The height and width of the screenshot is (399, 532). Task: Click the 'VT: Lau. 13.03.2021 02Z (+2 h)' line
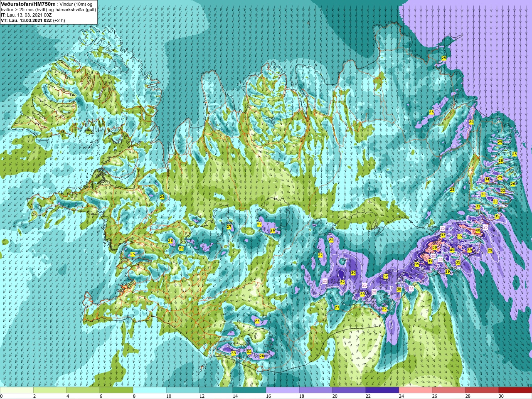33,20
